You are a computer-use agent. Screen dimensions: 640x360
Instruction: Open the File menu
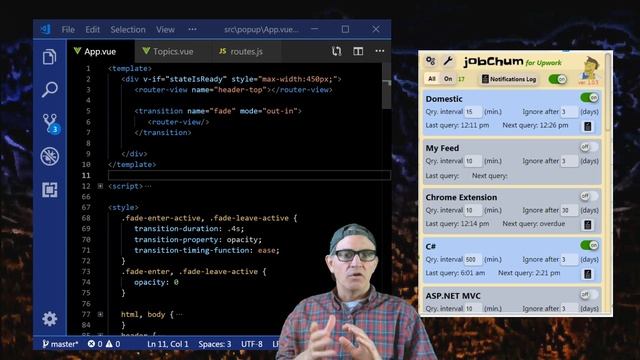[68, 29]
